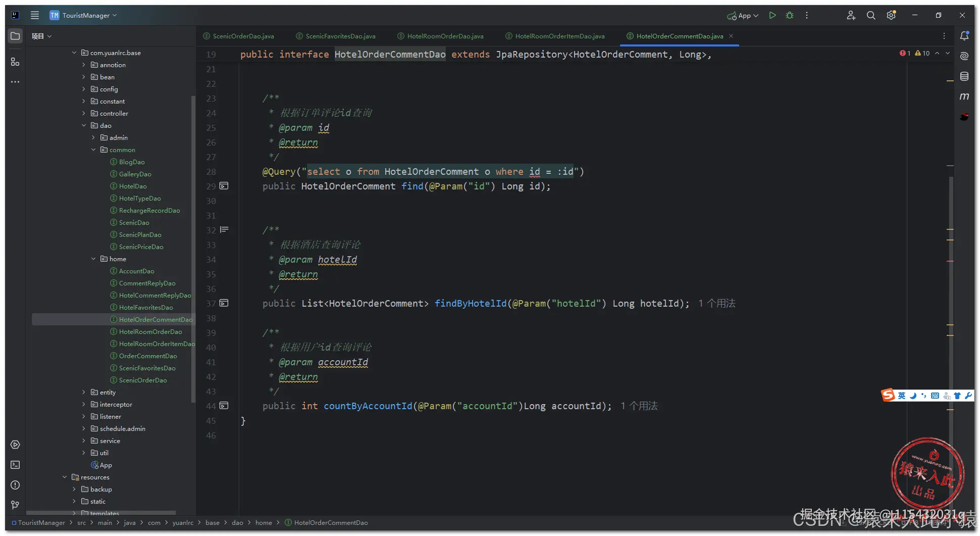Open the 项目 view selector dropdown
The width and height of the screenshot is (980, 536).
pos(42,36)
